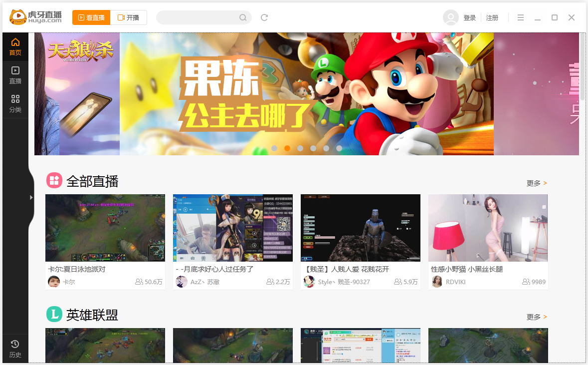Image resolution: width=588 pixels, height=365 pixels.
Task: Select the first carousel dot
Action: point(274,148)
